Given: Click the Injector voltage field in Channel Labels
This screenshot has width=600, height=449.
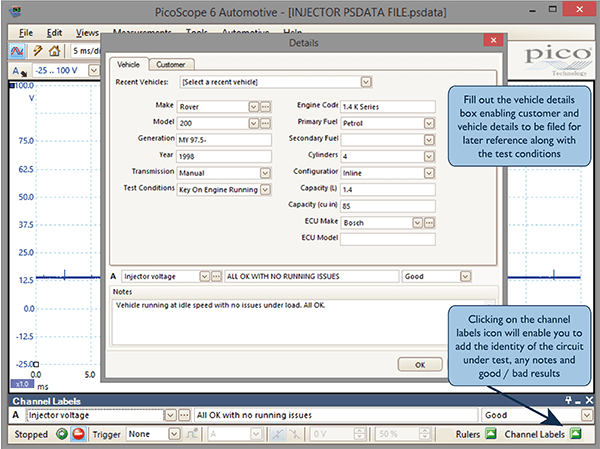Looking at the screenshot, I should 95,415.
